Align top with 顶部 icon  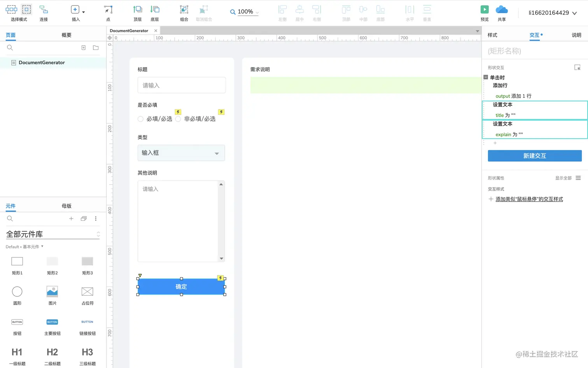346,9
